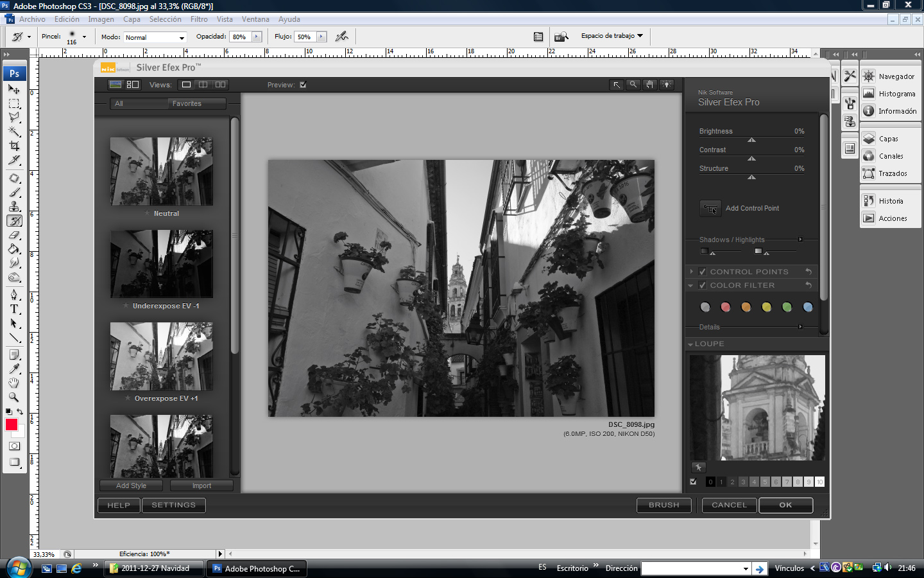Screen dimensions: 924x578
Task: Switch to side-by-side preview view
Action: [221, 85]
